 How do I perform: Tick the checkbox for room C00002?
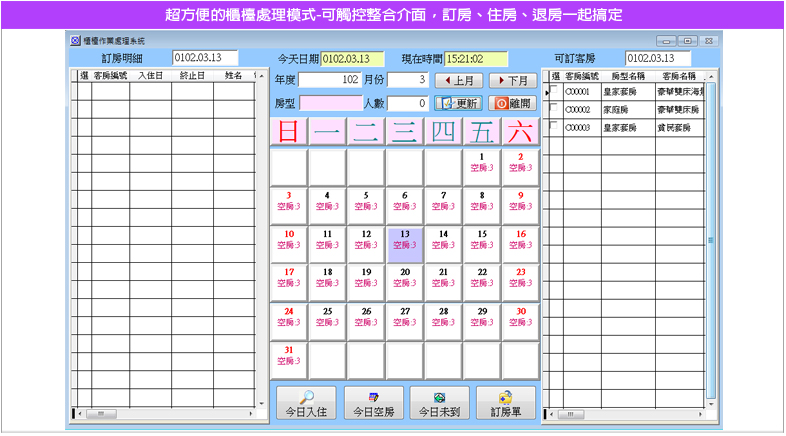556,109
